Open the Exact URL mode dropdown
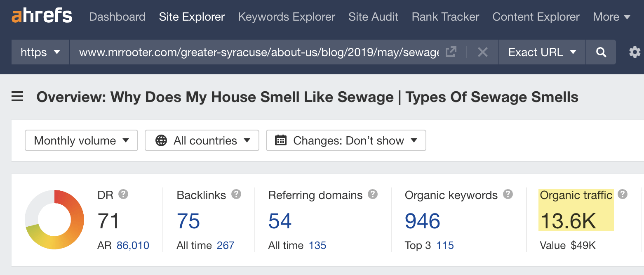 click(x=542, y=52)
